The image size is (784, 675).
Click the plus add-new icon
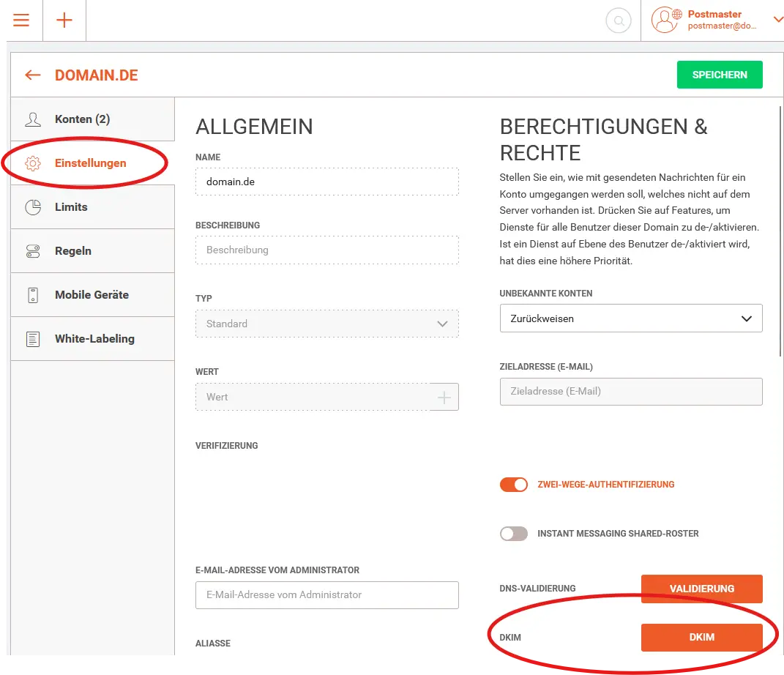[64, 20]
